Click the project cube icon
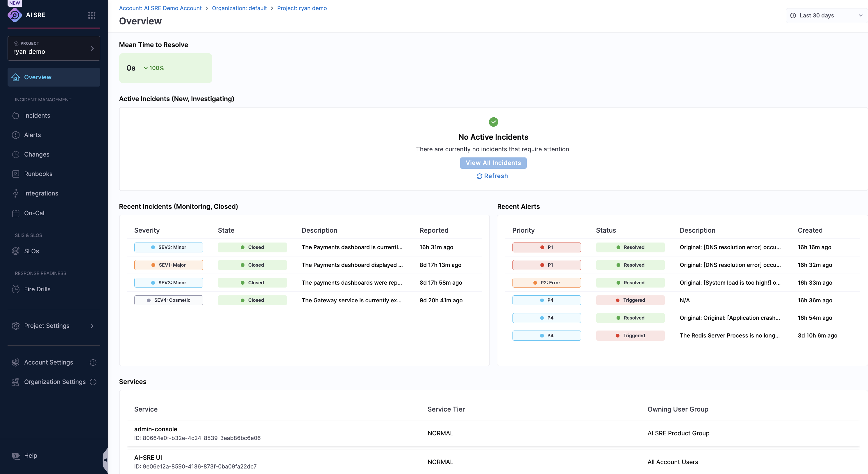The width and height of the screenshot is (868, 474). pyautogui.click(x=16, y=44)
